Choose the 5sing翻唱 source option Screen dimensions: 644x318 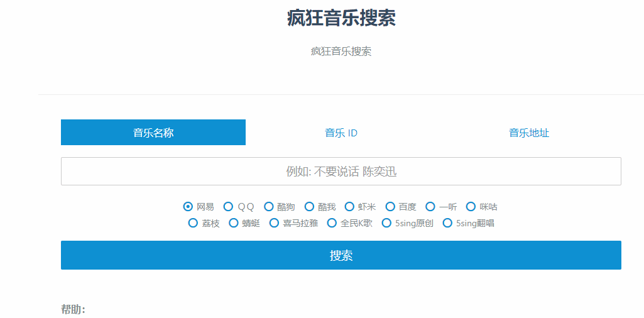[x=448, y=223]
